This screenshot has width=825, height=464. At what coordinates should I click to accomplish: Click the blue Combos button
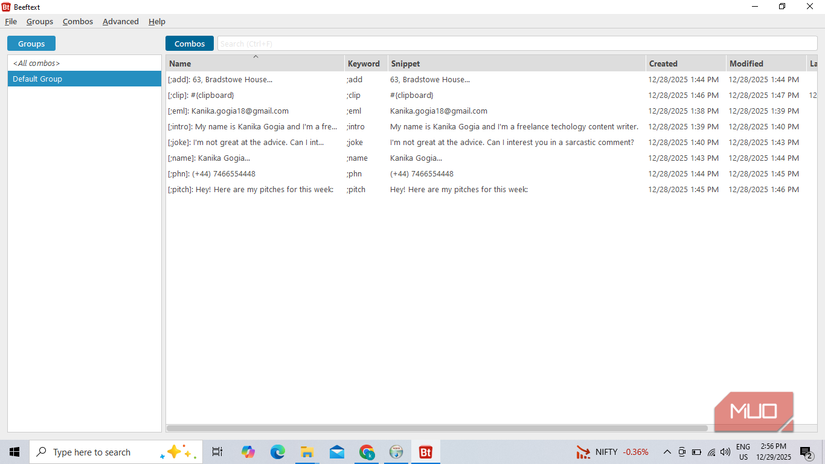(x=189, y=44)
